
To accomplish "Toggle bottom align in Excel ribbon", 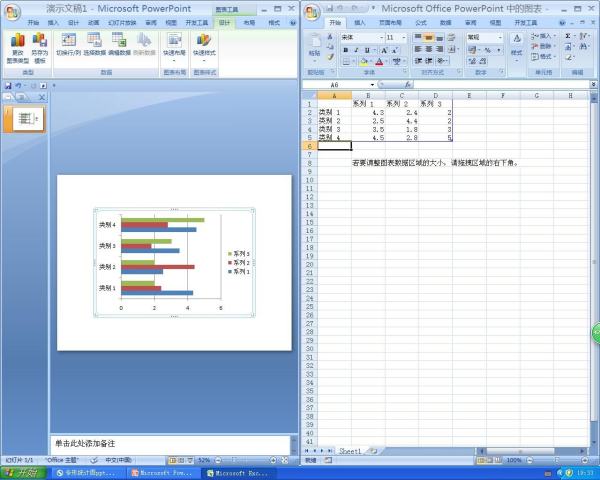I will 440,38.
